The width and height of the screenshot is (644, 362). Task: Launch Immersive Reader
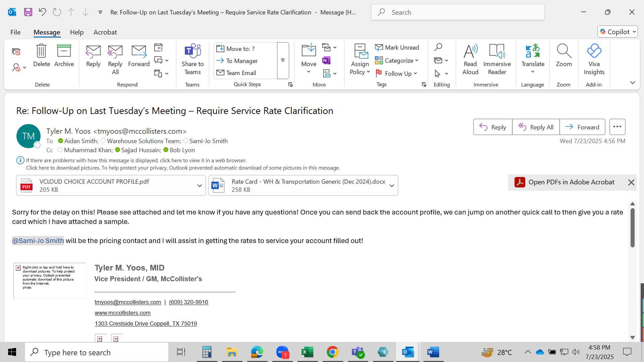pyautogui.click(x=497, y=60)
